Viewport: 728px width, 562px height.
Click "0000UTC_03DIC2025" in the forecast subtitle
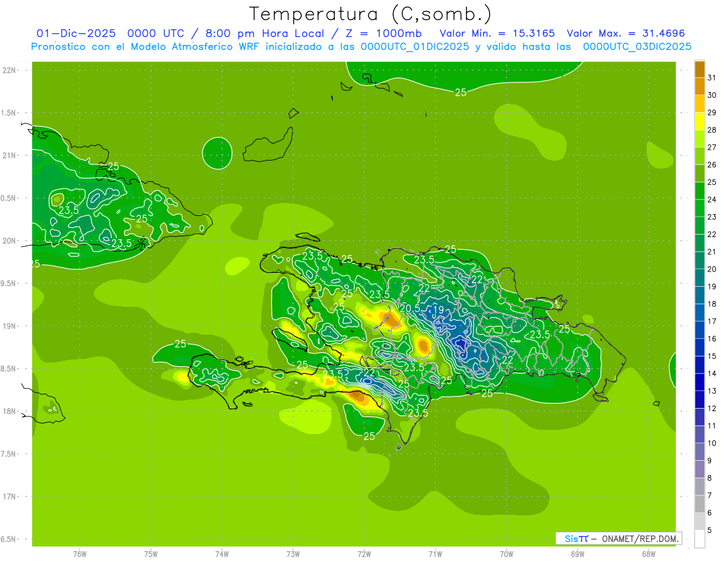click(x=637, y=47)
